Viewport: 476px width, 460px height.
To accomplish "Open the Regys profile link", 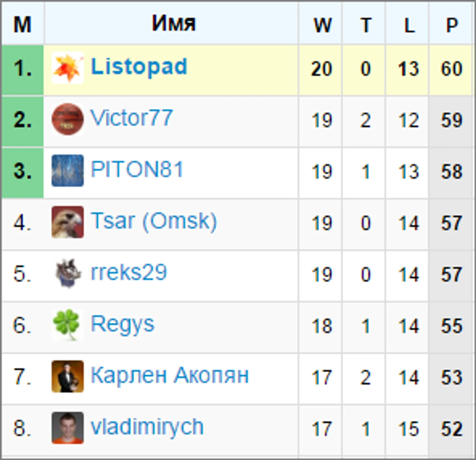I will coord(122,325).
